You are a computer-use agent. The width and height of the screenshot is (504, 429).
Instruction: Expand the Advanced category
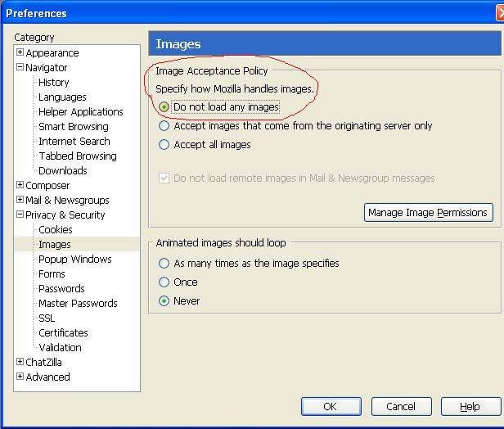20,377
